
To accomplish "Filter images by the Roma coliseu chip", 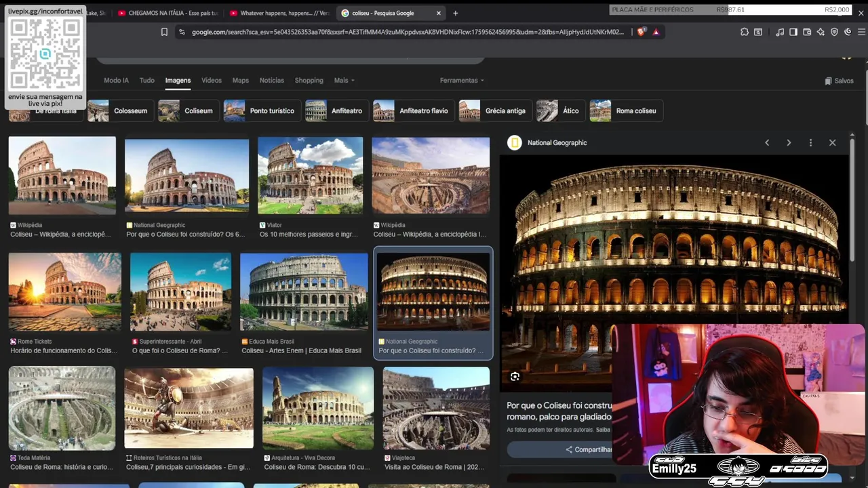I will coord(625,110).
